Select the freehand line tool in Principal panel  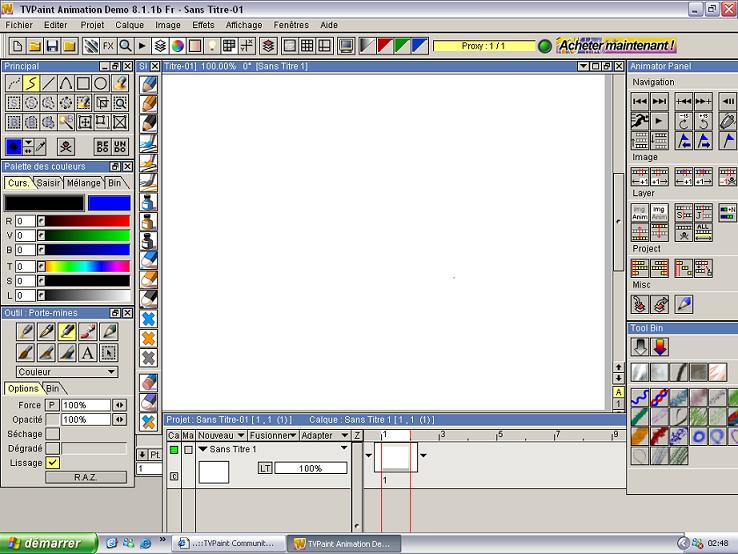pyautogui.click(x=31, y=84)
